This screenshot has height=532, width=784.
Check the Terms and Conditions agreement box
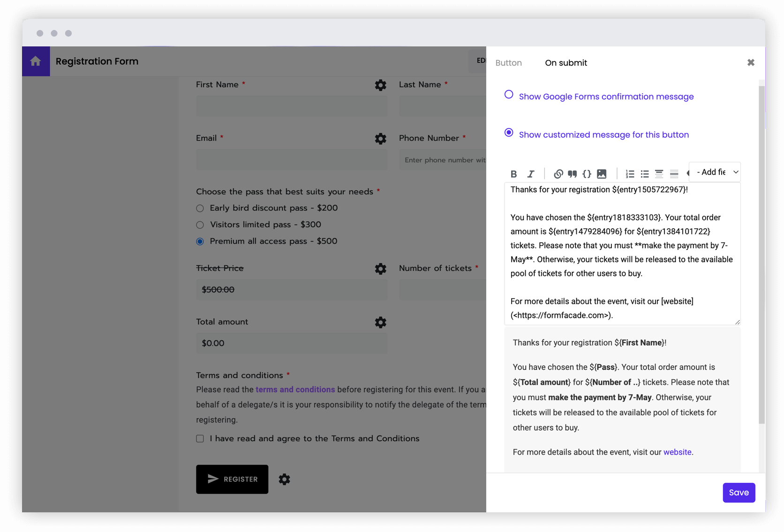click(x=200, y=438)
